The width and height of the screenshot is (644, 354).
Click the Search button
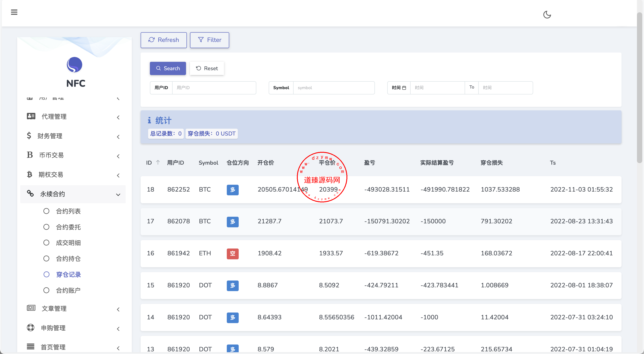click(x=168, y=68)
